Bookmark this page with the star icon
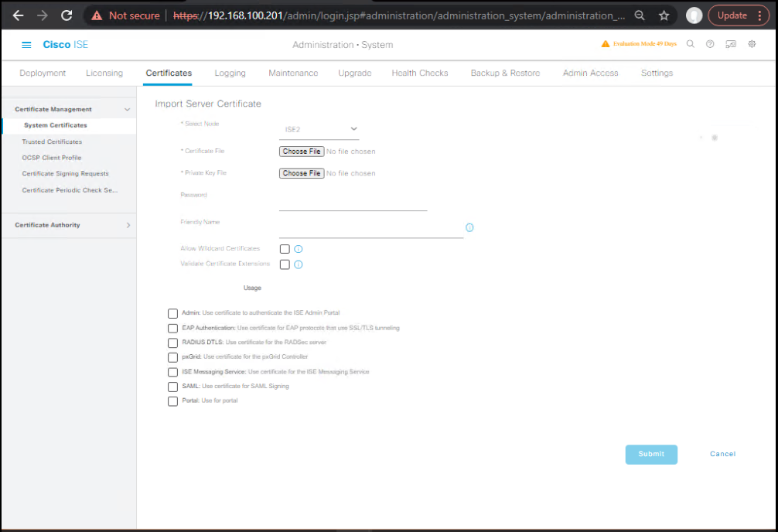The width and height of the screenshot is (778, 532). (664, 15)
